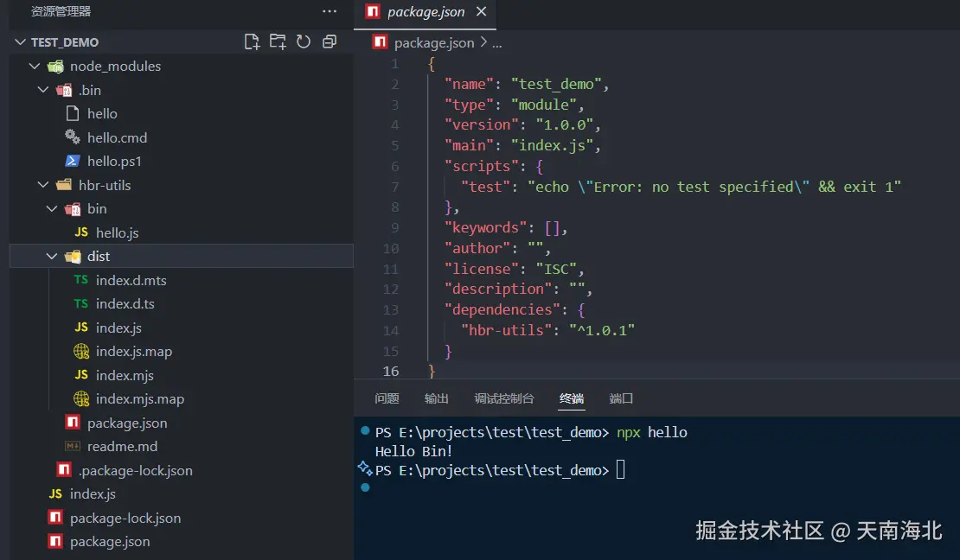Screen dimensions: 960x560
Task: Select the package.json editor tab
Action: [425, 12]
